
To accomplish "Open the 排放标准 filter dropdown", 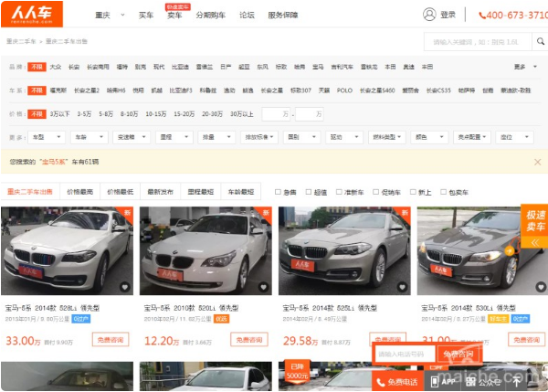I will click(x=259, y=137).
